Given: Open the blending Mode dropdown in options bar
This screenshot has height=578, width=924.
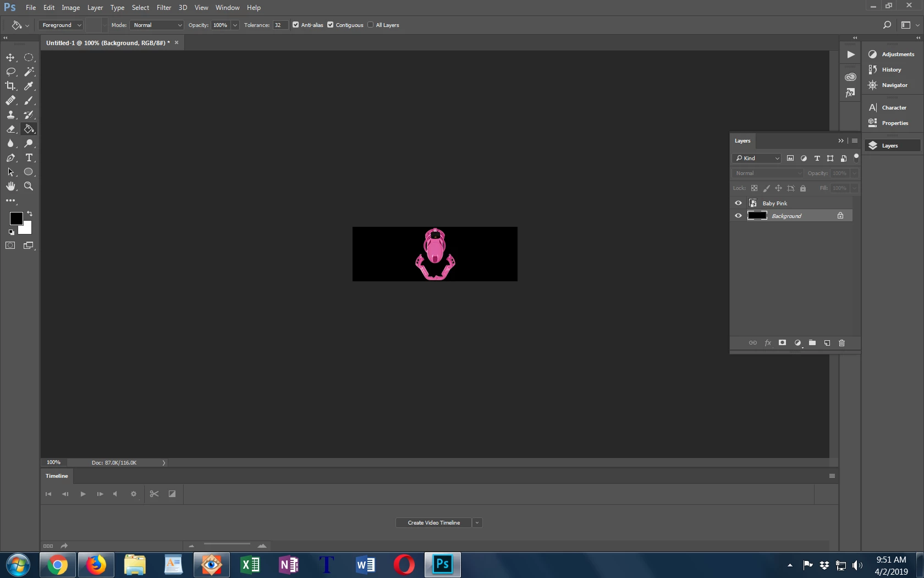Looking at the screenshot, I should 157,25.
